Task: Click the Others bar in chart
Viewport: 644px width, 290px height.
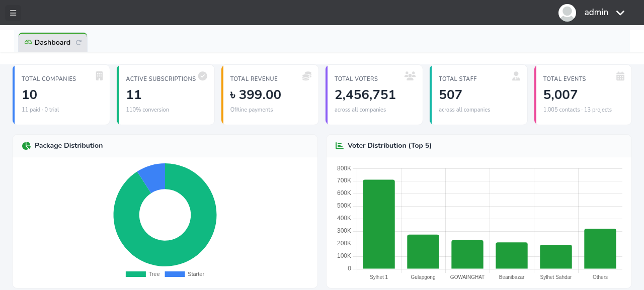Action: (600, 249)
